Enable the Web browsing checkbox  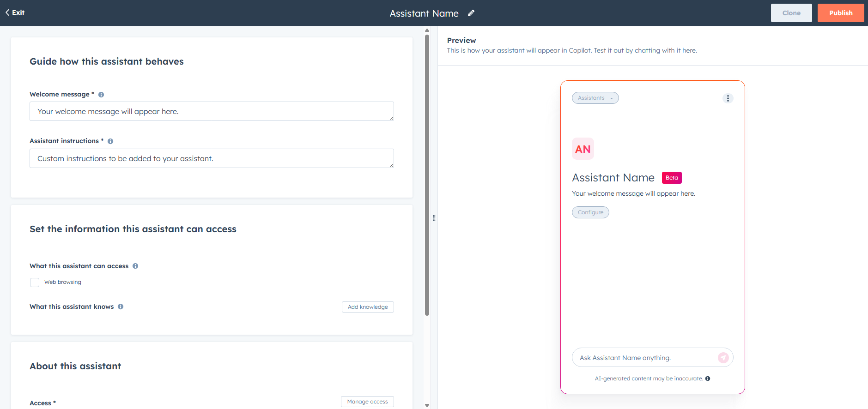click(x=35, y=283)
